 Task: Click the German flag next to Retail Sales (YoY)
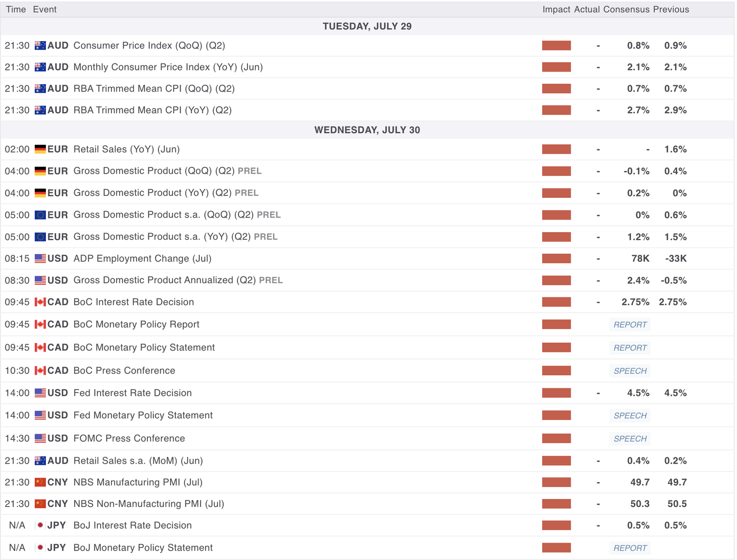[40, 149]
